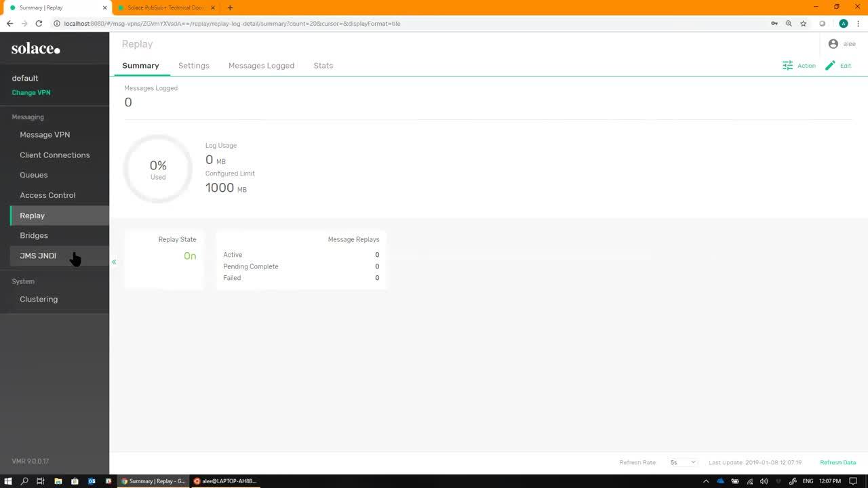Click the Change VPN link

click(31, 93)
